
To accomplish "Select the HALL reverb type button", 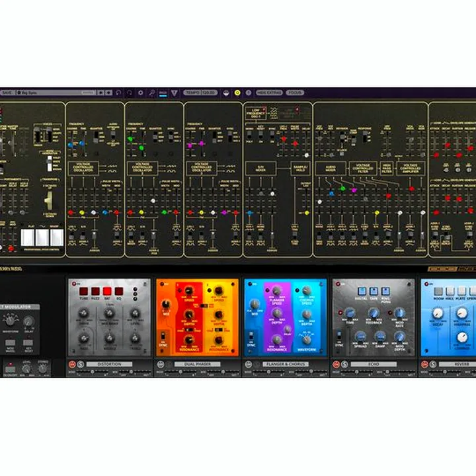I will [x=450, y=292].
